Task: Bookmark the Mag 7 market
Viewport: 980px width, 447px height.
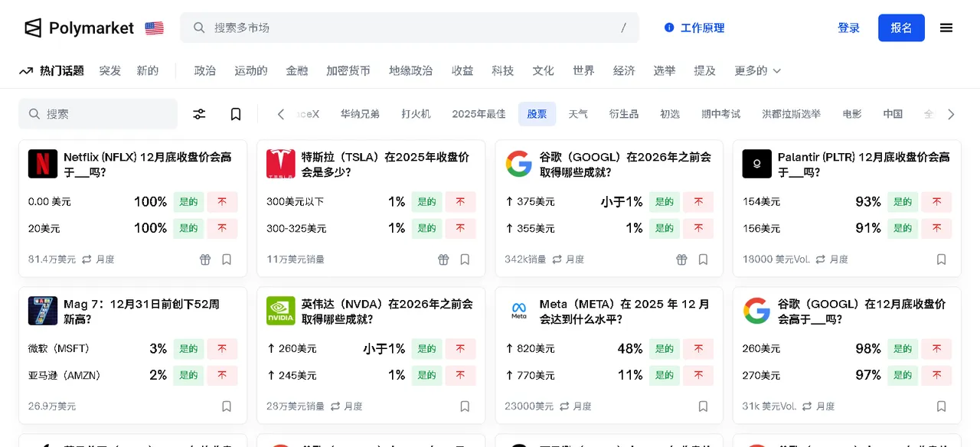Action: pos(227,406)
